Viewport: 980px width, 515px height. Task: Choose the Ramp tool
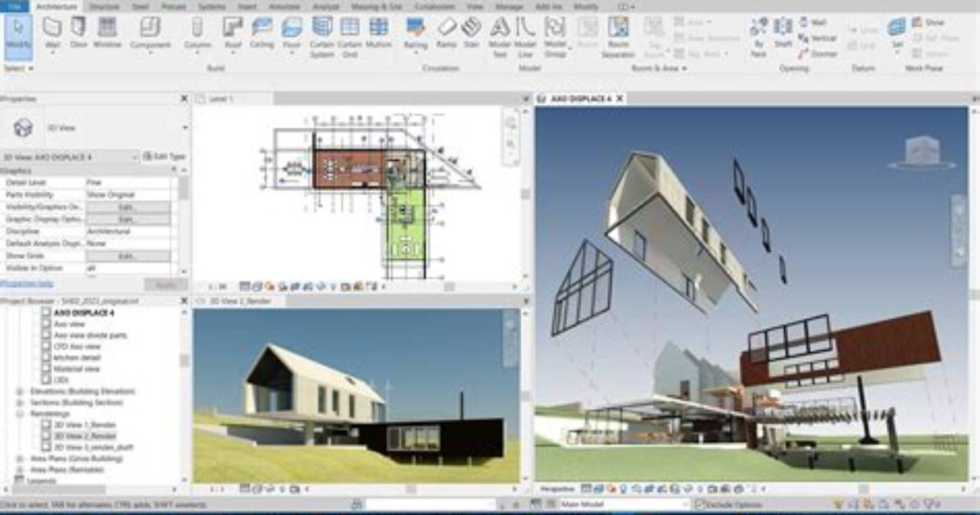447,34
